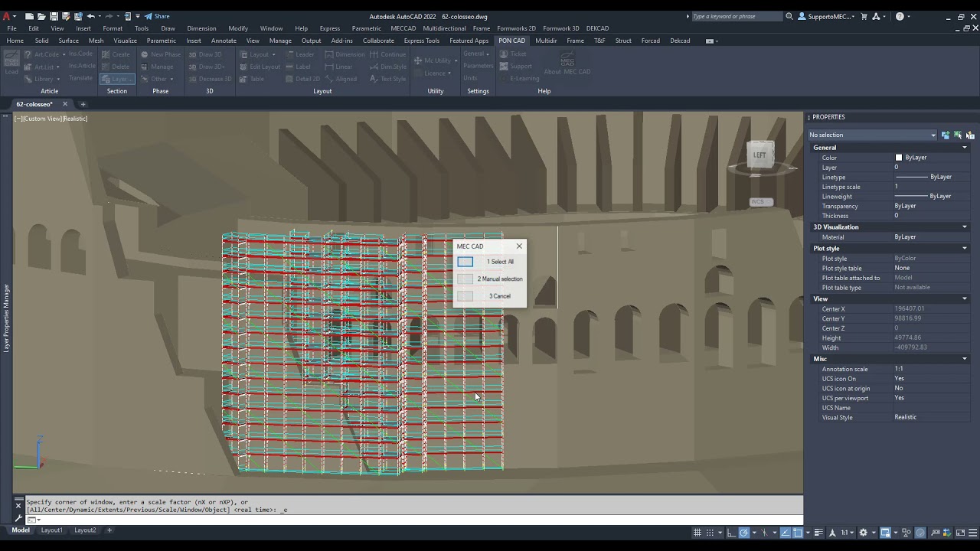980x551 pixels.
Task: Click the PON CAD Load icon
Action: (11, 63)
